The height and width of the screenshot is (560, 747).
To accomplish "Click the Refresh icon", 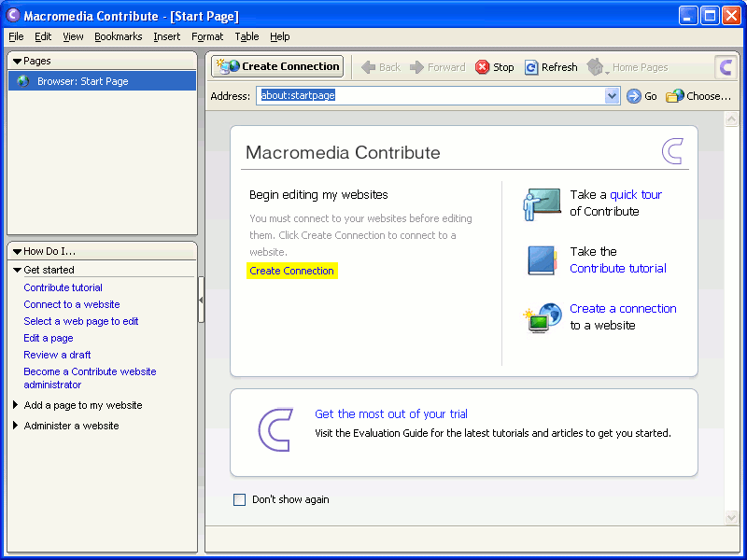I will (531, 67).
